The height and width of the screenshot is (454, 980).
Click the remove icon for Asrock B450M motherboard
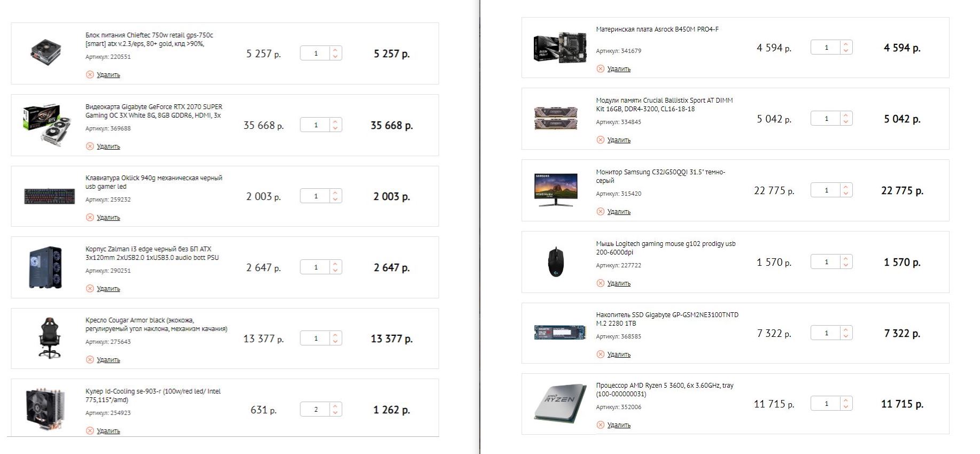[x=601, y=69]
